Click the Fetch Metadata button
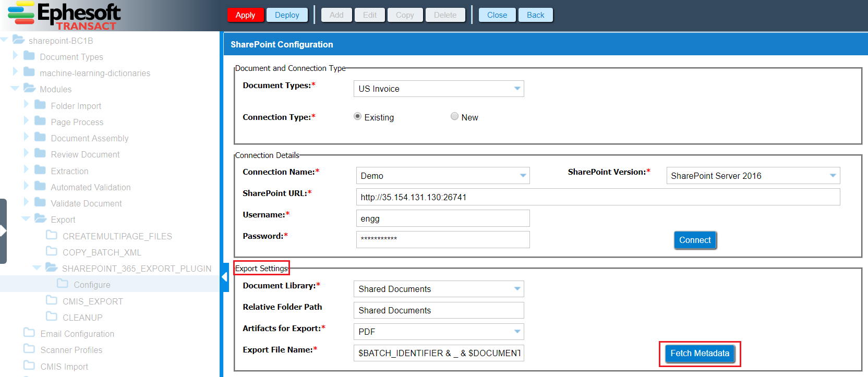This screenshot has width=868, height=377. (700, 354)
